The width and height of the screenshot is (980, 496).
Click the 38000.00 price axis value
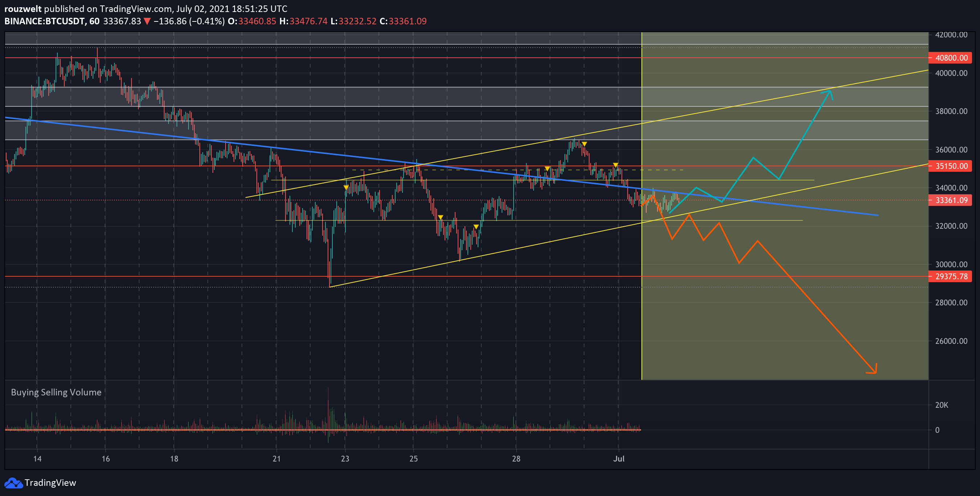pos(951,111)
